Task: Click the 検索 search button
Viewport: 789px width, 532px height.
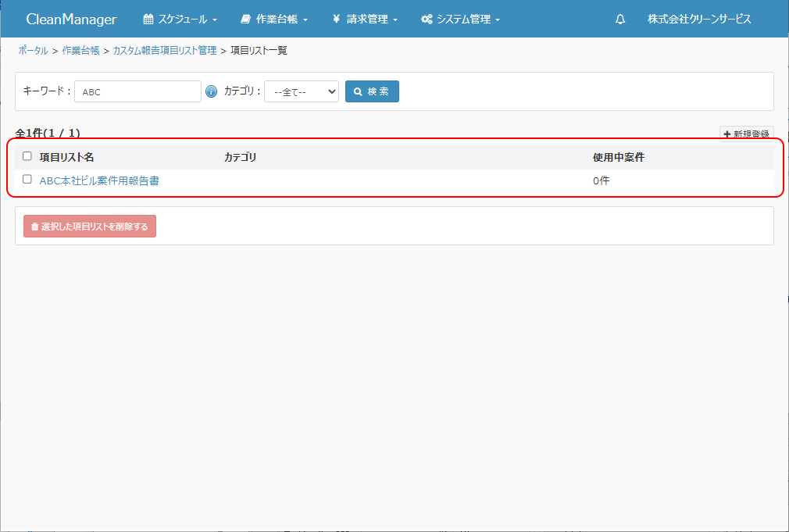Action: coord(372,91)
